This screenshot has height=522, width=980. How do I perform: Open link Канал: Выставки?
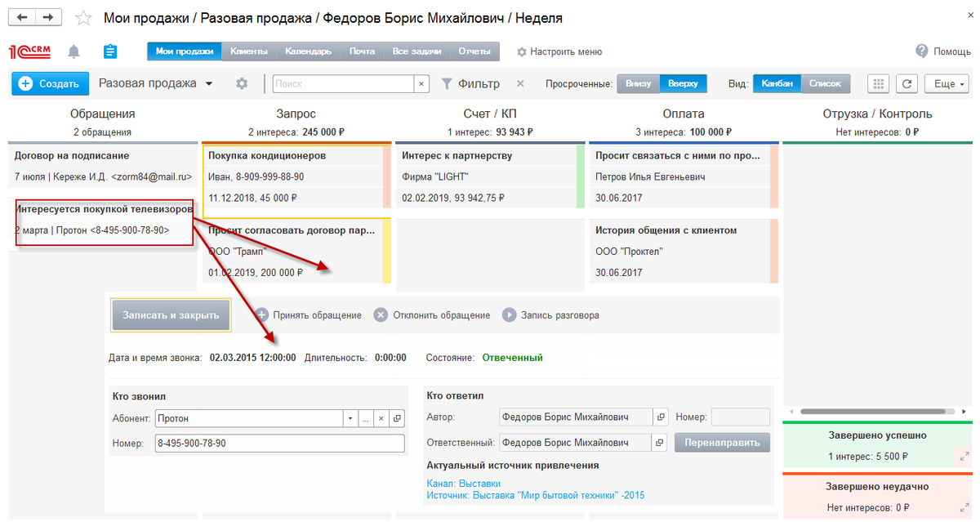[x=464, y=484]
